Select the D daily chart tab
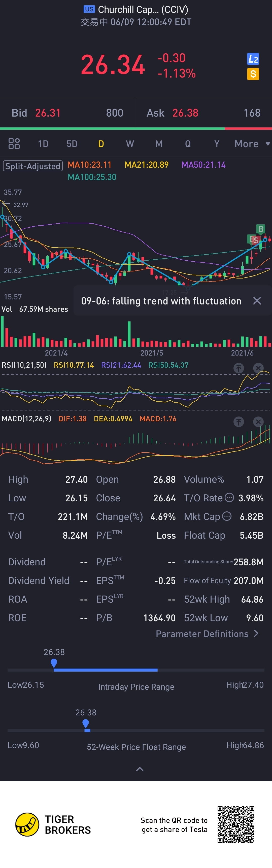Image resolution: width=272 pixels, height=868 pixels. click(101, 144)
